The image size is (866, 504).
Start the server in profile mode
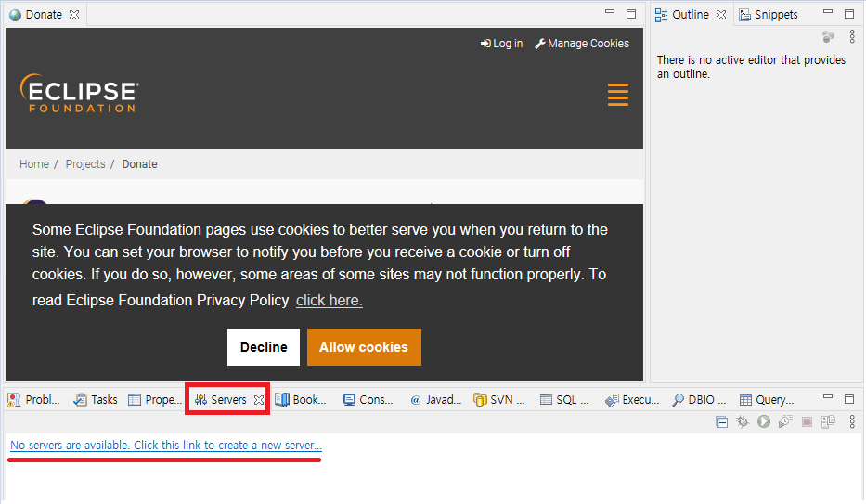pyautogui.click(x=785, y=421)
